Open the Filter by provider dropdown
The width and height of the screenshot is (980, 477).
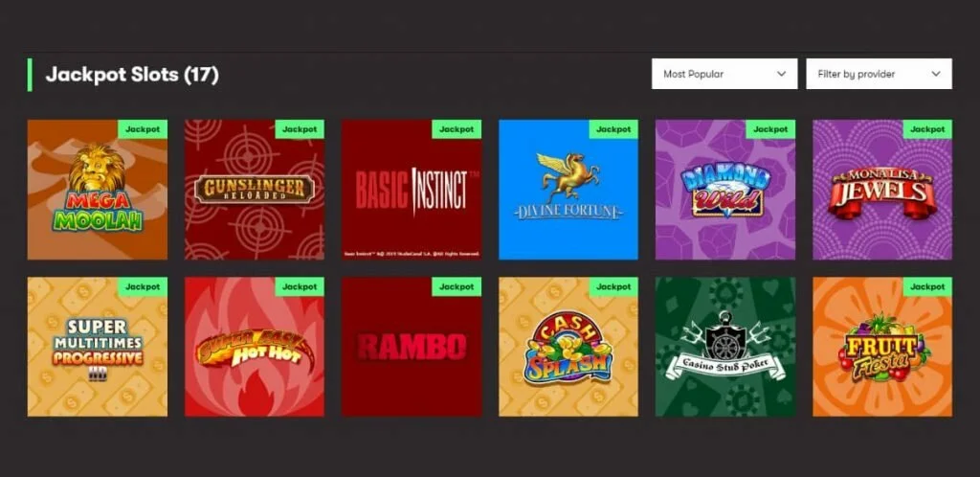[x=879, y=74]
